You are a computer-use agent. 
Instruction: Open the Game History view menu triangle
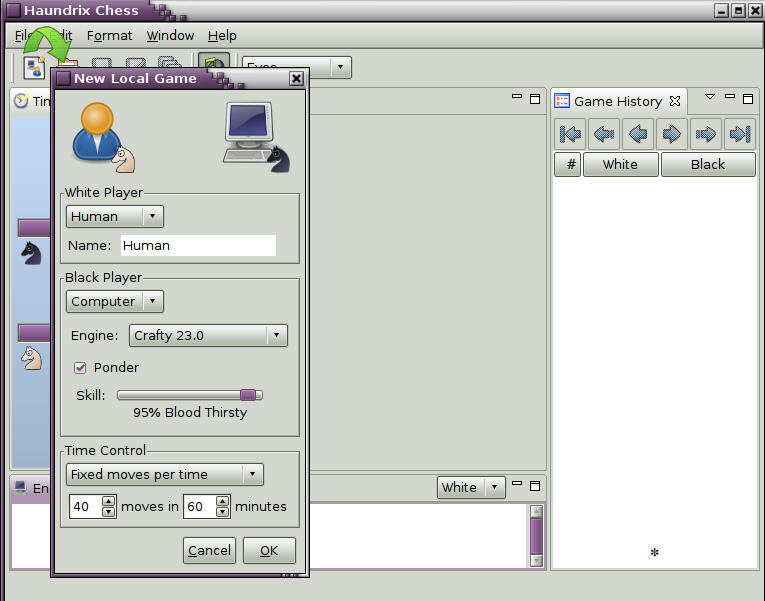pyautogui.click(x=710, y=98)
